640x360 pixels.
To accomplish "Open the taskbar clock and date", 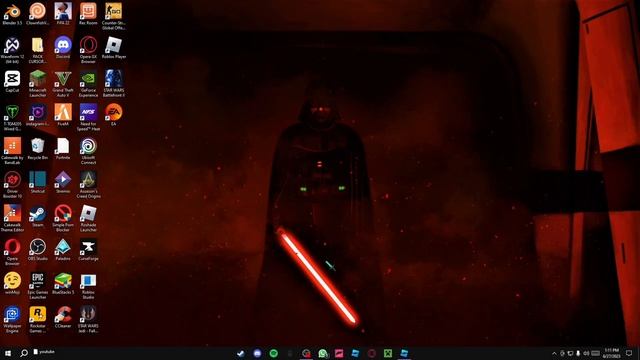I will 612,353.
